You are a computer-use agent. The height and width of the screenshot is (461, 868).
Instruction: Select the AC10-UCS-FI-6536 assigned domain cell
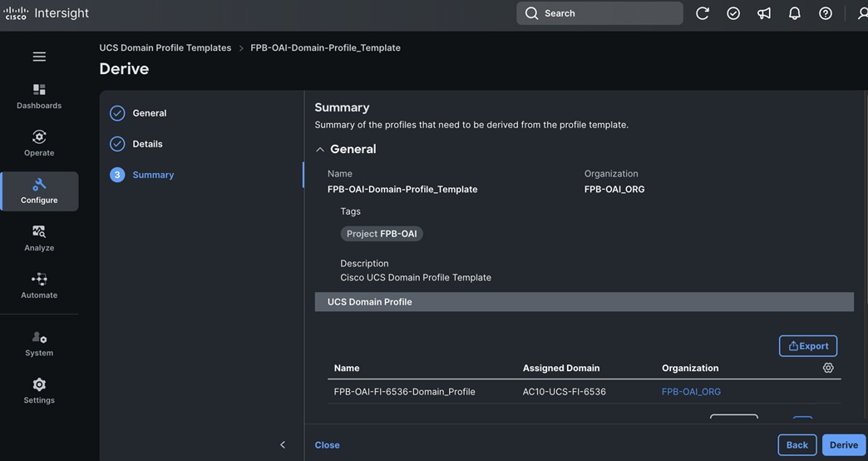(x=564, y=392)
